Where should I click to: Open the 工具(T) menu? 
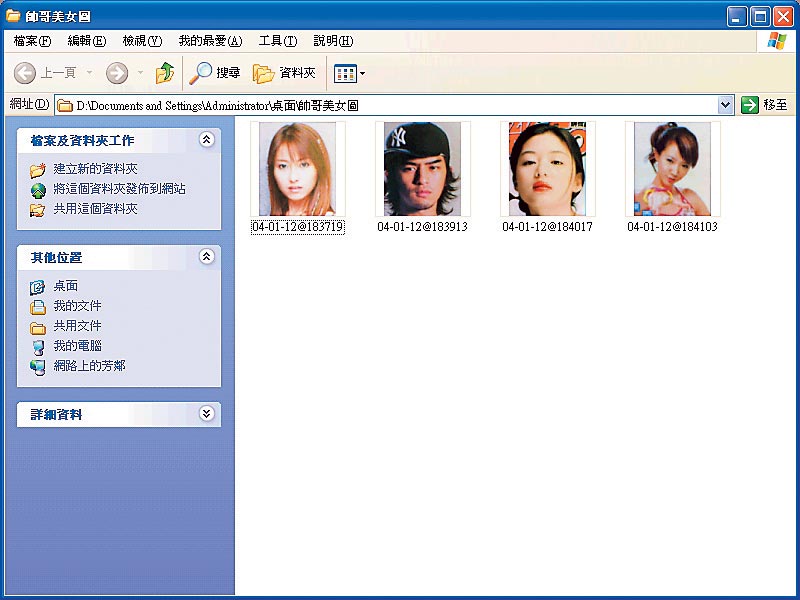pos(278,41)
